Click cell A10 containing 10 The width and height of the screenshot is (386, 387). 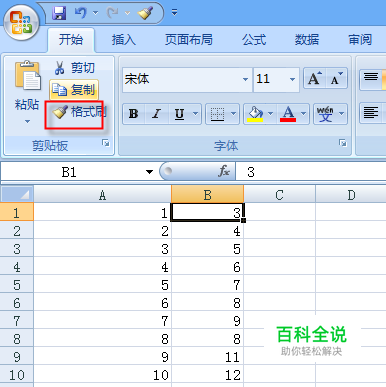click(102, 374)
